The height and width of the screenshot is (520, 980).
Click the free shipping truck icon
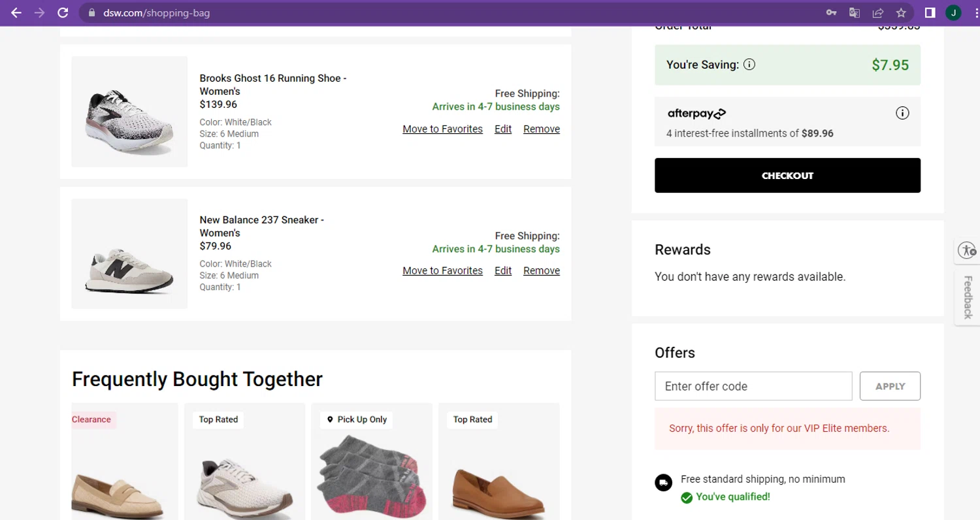663,483
